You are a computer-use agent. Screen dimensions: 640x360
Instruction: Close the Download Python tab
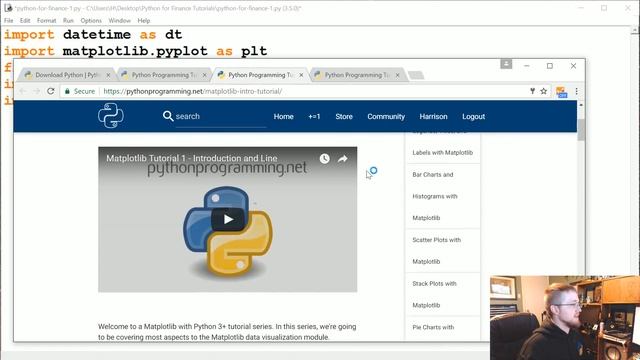(108, 75)
